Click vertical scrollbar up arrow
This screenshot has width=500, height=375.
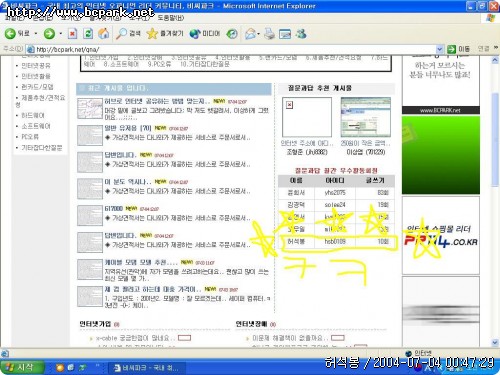click(x=495, y=60)
